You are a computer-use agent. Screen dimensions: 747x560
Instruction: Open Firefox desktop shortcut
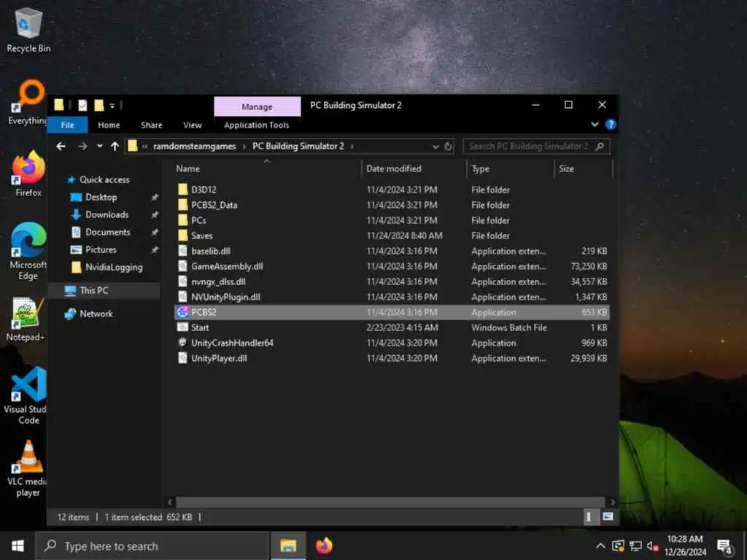(x=28, y=174)
